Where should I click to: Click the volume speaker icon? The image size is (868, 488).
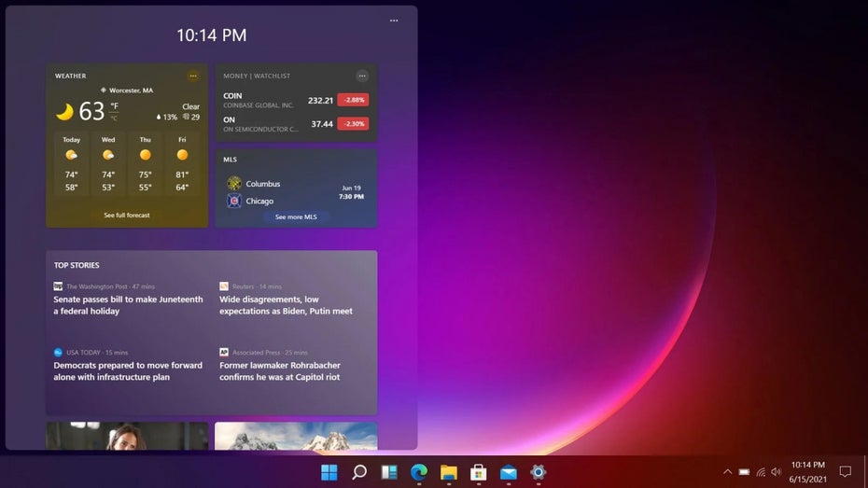point(777,472)
